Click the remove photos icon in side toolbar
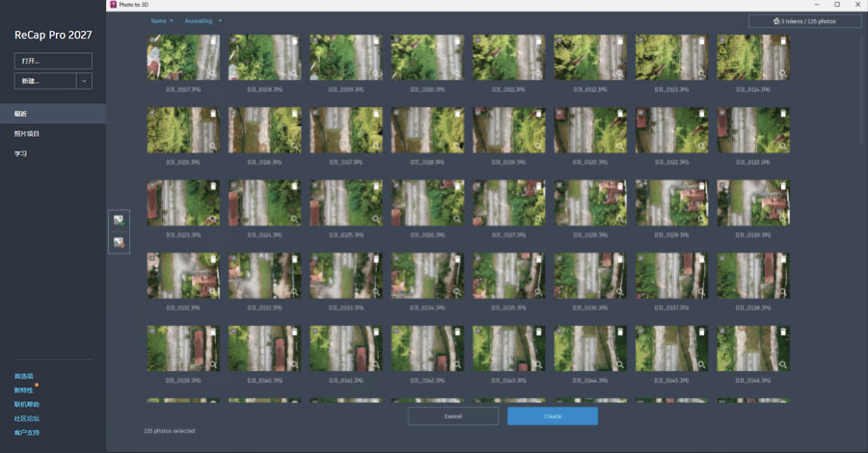Viewport: 868px width, 453px height. pyautogui.click(x=119, y=242)
